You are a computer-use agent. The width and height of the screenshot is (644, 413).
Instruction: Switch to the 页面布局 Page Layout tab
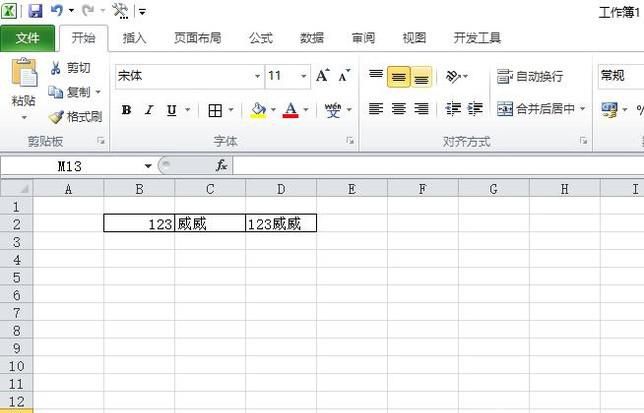pos(198,38)
